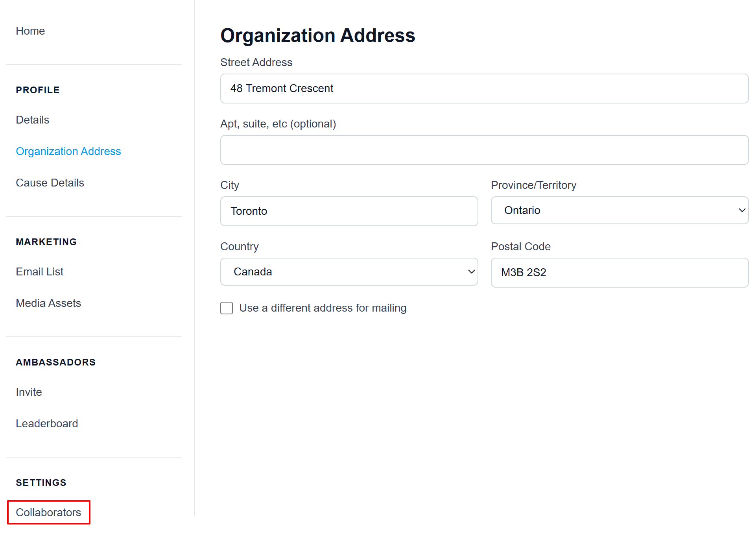
Task: Open Collaborators under Settings
Action: pos(48,512)
